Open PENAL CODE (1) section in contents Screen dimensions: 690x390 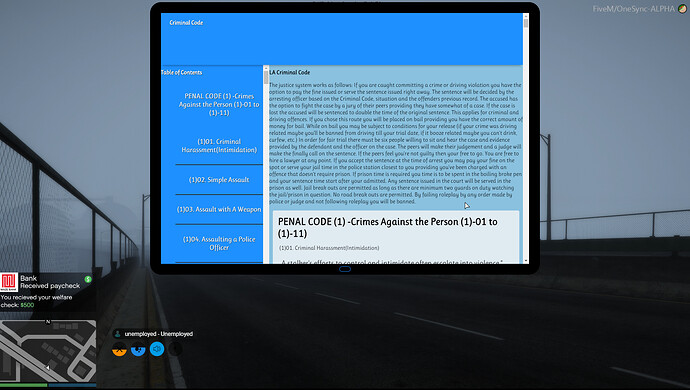pos(219,104)
